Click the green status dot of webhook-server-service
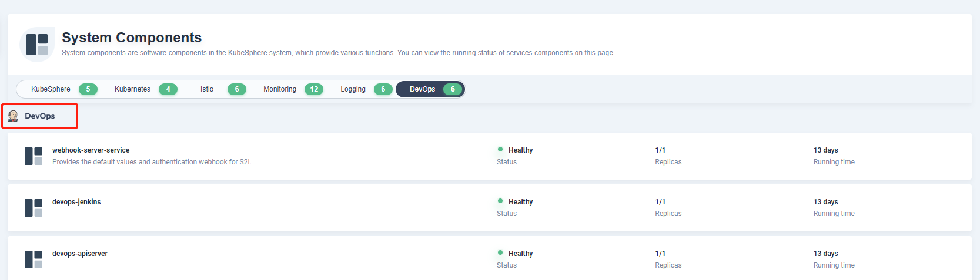The width and height of the screenshot is (980, 280). [x=500, y=149]
